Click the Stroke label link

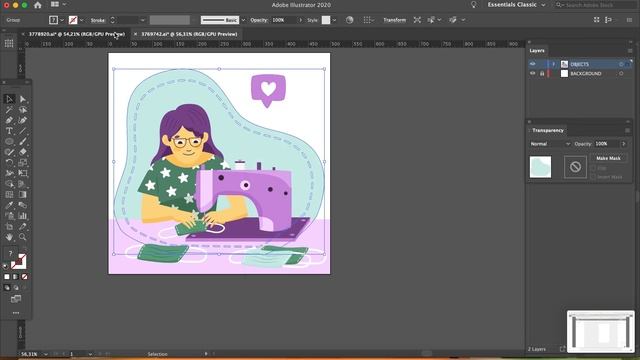click(98, 20)
